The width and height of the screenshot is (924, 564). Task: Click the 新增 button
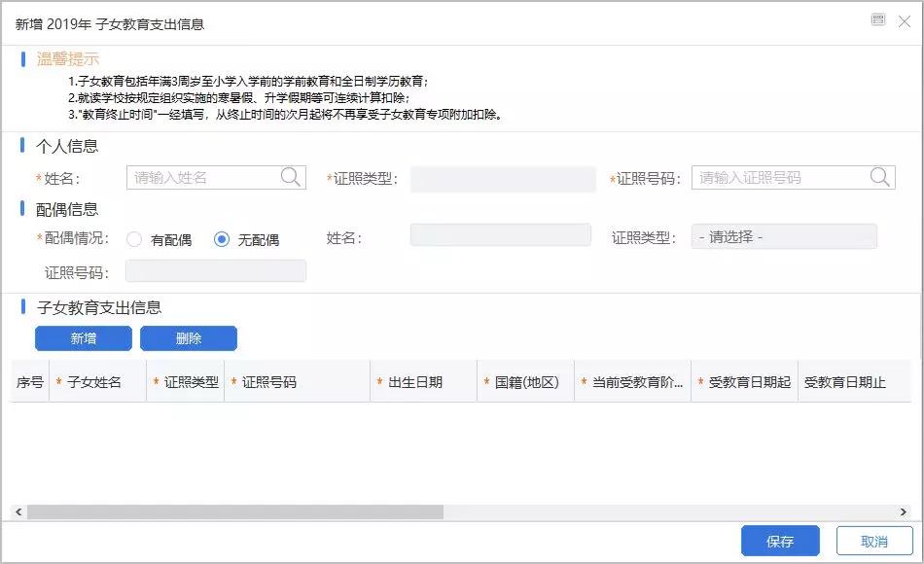coord(84,338)
